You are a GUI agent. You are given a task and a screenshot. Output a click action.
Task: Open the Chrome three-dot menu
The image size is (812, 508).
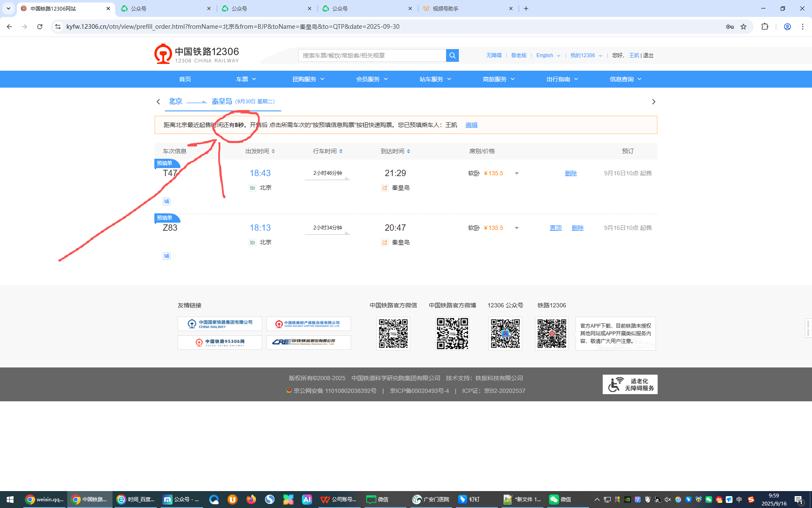[803, 27]
